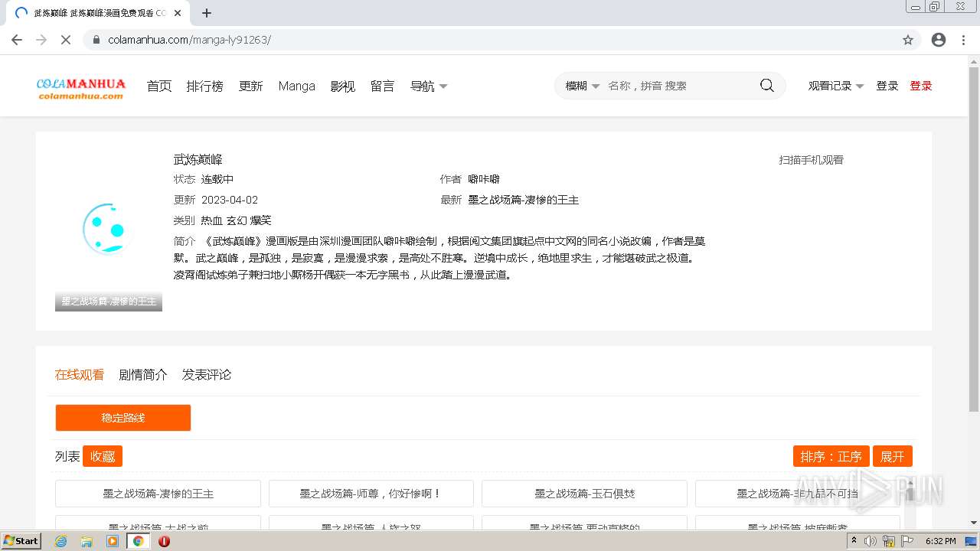The height and width of the screenshot is (551, 980).
Task: Click the cover caption 墨之战场篇-凄惨的王主
Action: pyautogui.click(x=109, y=302)
